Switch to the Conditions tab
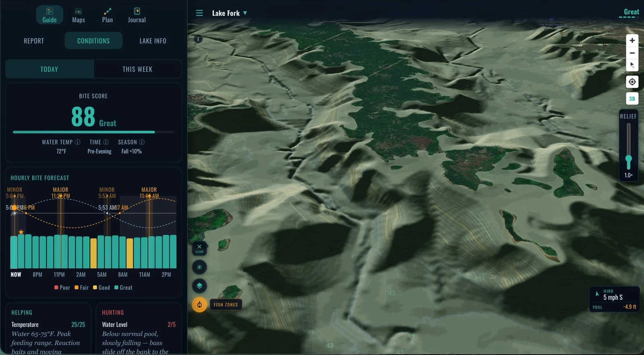This screenshot has height=355, width=644. 93,41
